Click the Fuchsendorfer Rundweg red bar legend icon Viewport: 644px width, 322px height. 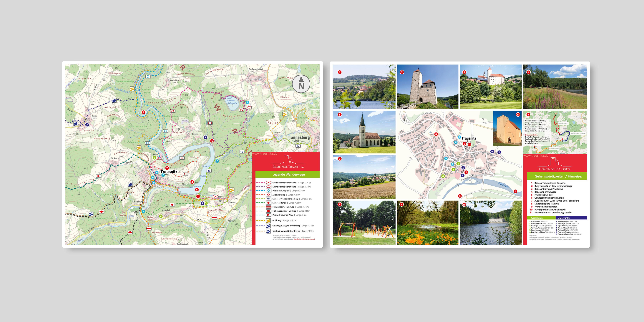(x=268, y=207)
